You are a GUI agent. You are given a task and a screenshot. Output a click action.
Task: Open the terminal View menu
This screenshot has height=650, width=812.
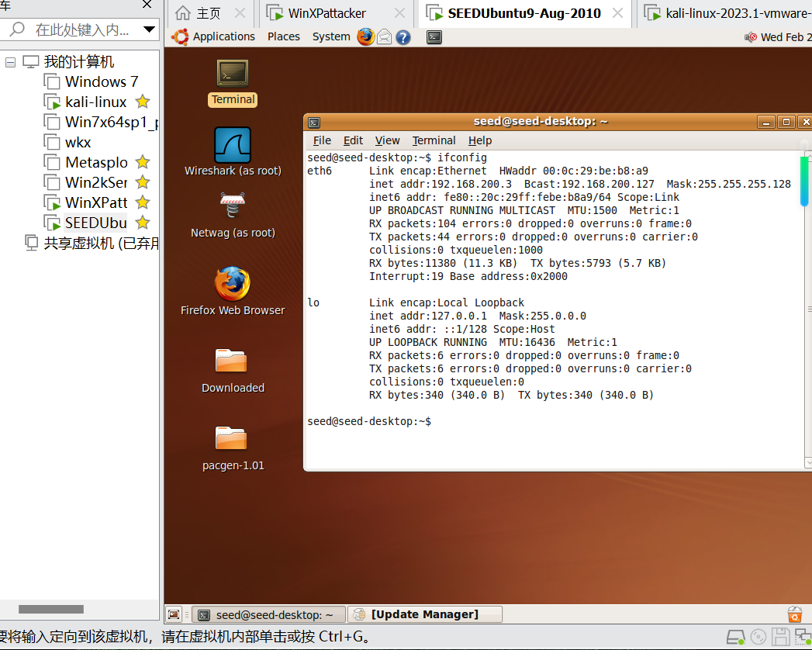(387, 140)
